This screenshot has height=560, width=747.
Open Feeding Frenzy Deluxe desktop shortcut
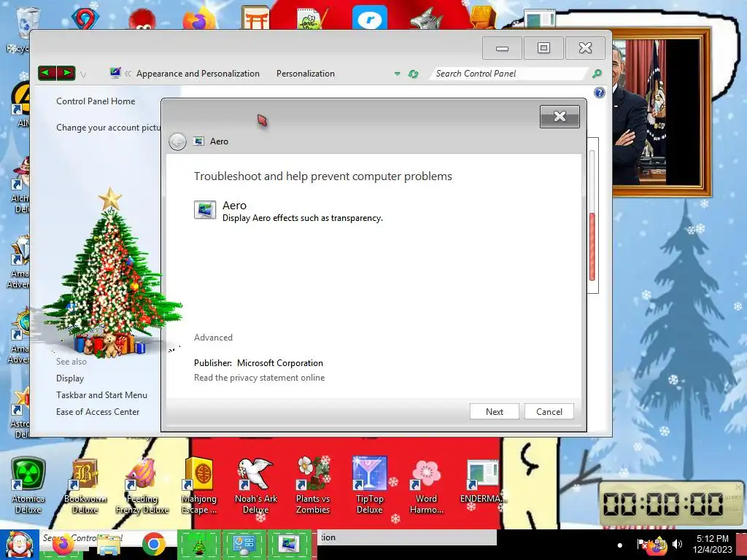click(142, 485)
